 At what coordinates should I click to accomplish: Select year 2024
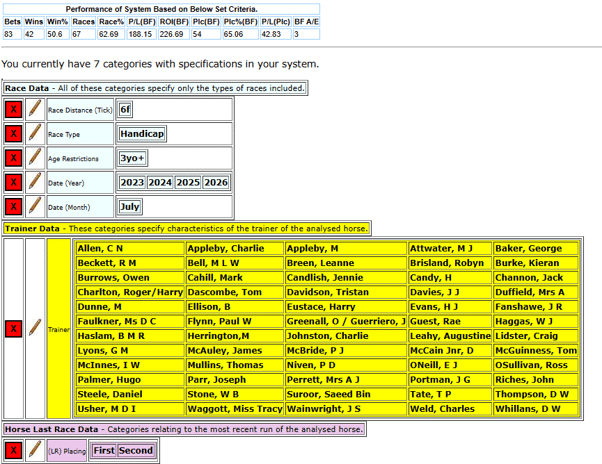160,182
